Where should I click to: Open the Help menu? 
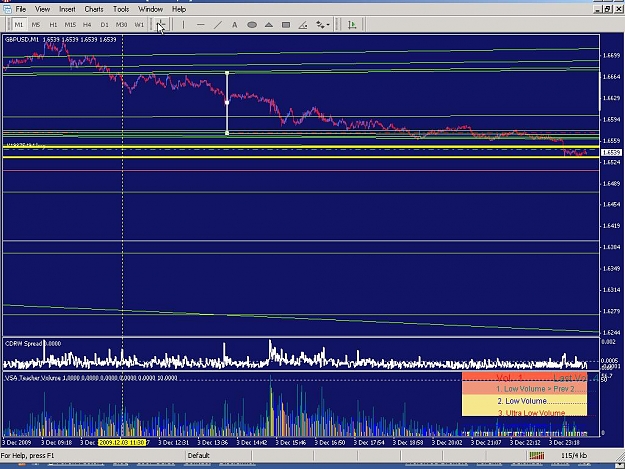179,9
